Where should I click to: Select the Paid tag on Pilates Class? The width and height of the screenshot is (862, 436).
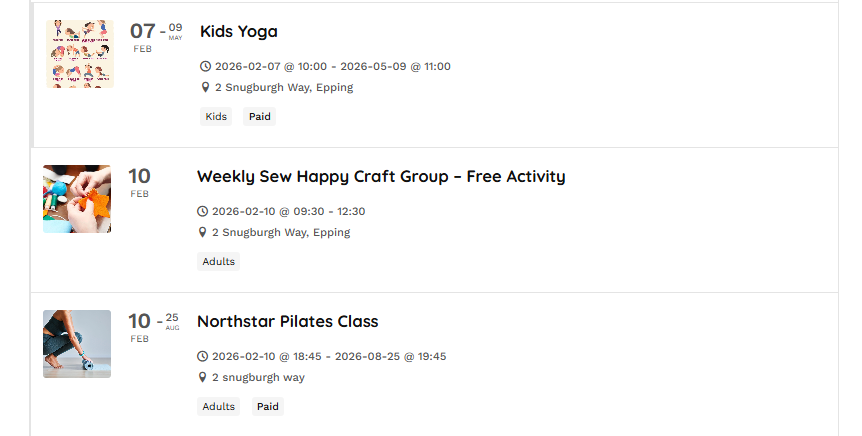(x=267, y=407)
